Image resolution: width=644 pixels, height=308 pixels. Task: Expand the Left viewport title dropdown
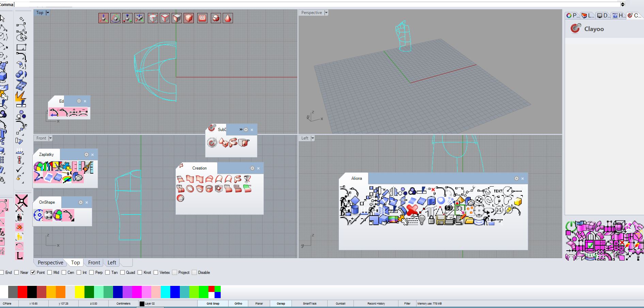[313, 138]
